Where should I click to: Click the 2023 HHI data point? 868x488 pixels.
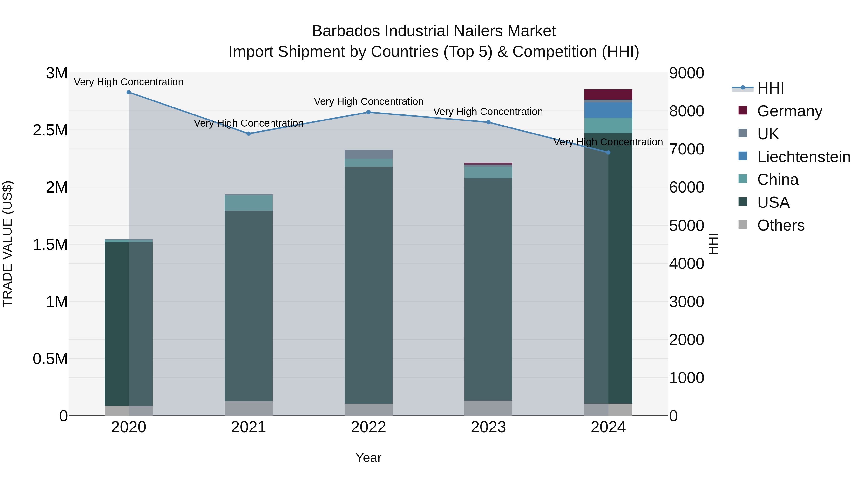(x=488, y=122)
